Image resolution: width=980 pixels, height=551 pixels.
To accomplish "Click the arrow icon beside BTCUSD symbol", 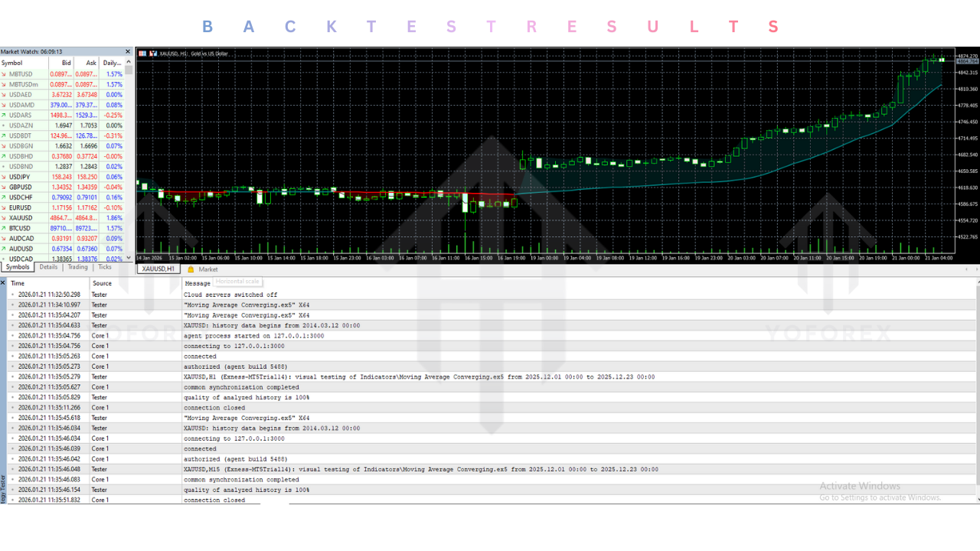I will tap(5, 228).
